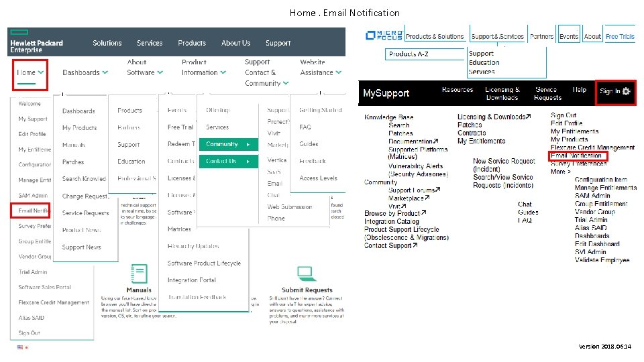
Task: Click Edit Dashboard link
Action: click(x=597, y=244)
